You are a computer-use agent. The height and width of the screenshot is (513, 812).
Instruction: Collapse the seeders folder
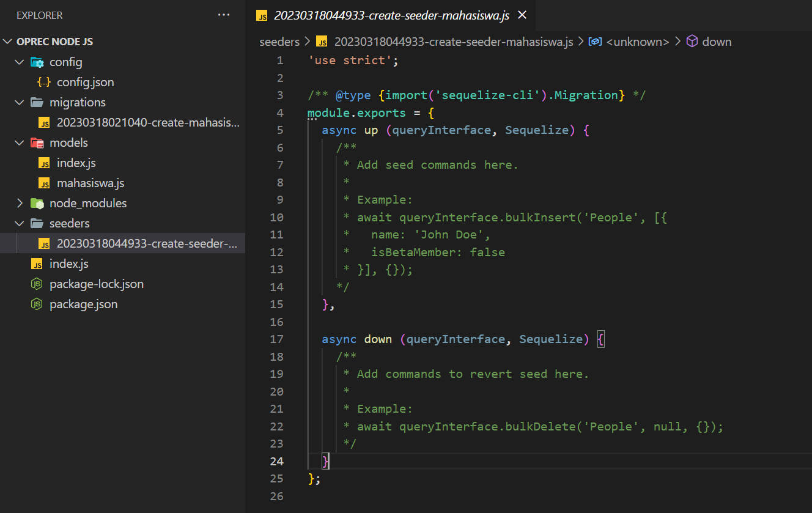click(x=19, y=223)
